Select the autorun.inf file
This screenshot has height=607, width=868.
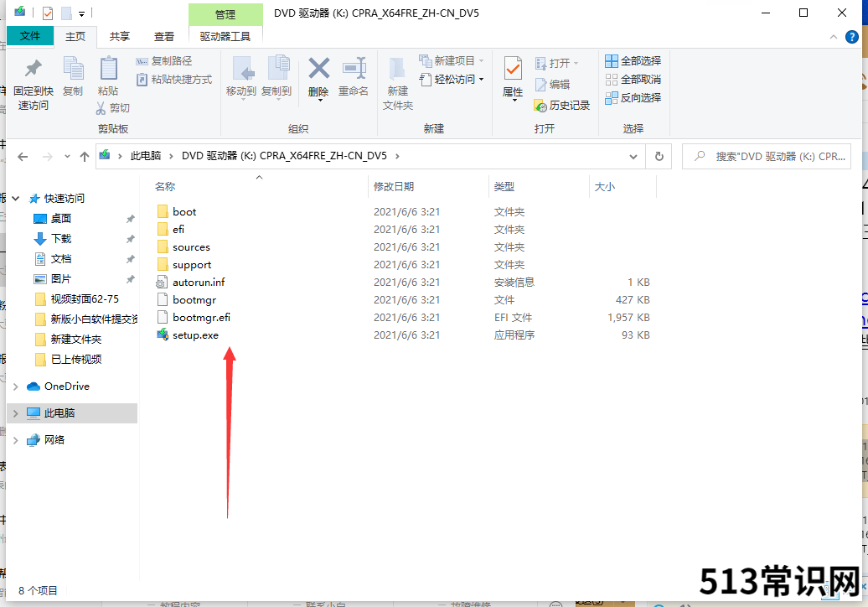click(x=199, y=283)
